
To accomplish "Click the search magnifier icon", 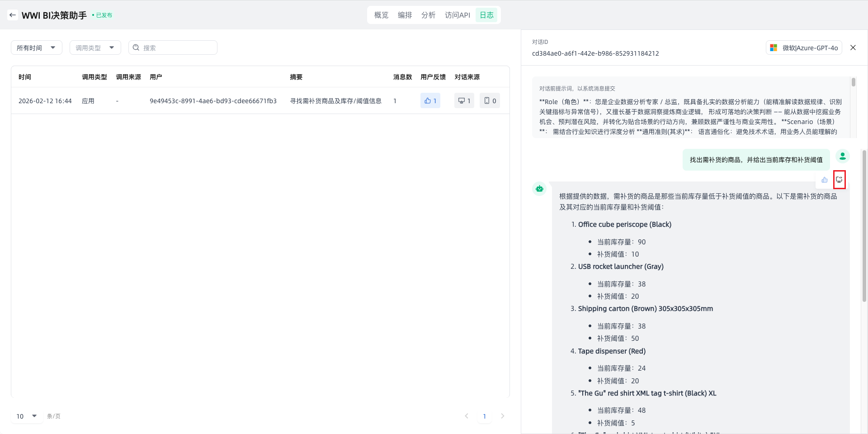I will 136,48.
